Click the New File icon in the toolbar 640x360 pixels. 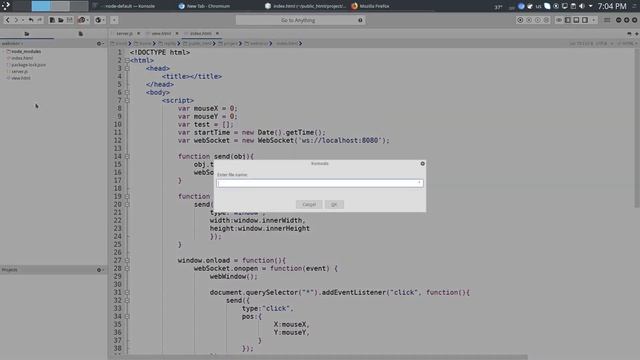click(52, 20)
